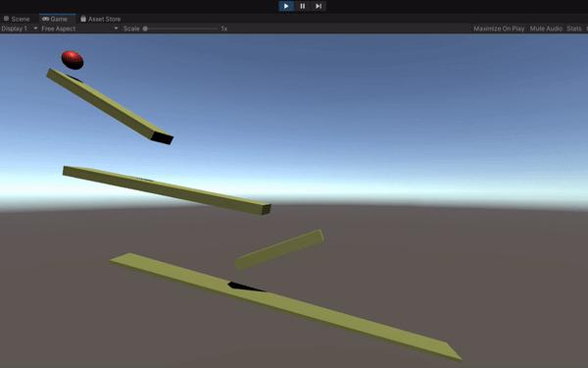Click the Scale label text
Viewport: 588px width, 368px height.
pos(131,28)
